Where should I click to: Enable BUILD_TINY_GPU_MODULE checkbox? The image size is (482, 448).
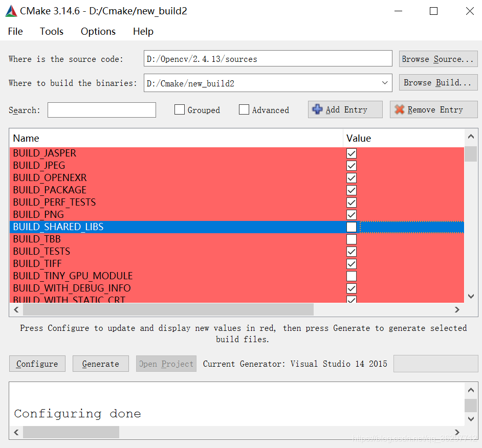352,276
